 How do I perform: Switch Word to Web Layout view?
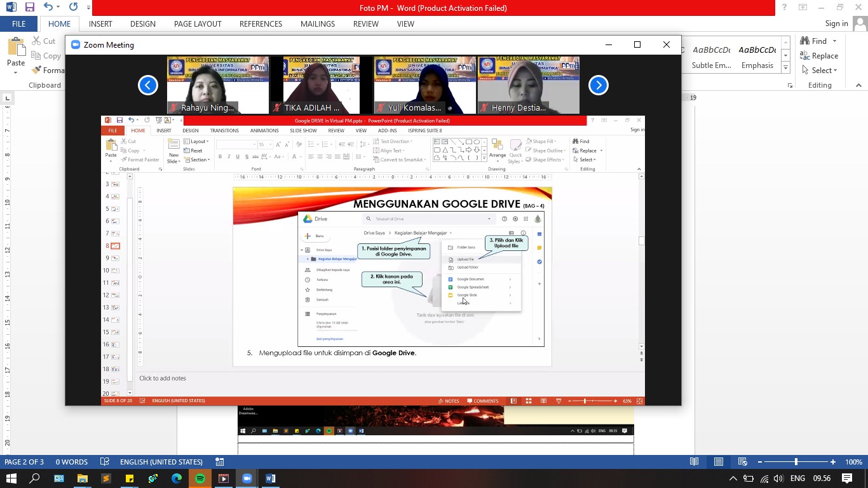tap(743, 462)
